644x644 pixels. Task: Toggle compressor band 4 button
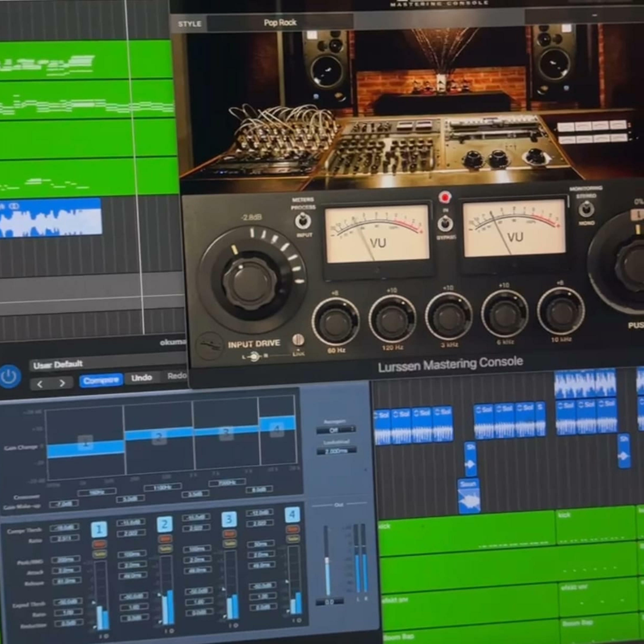[x=292, y=514]
